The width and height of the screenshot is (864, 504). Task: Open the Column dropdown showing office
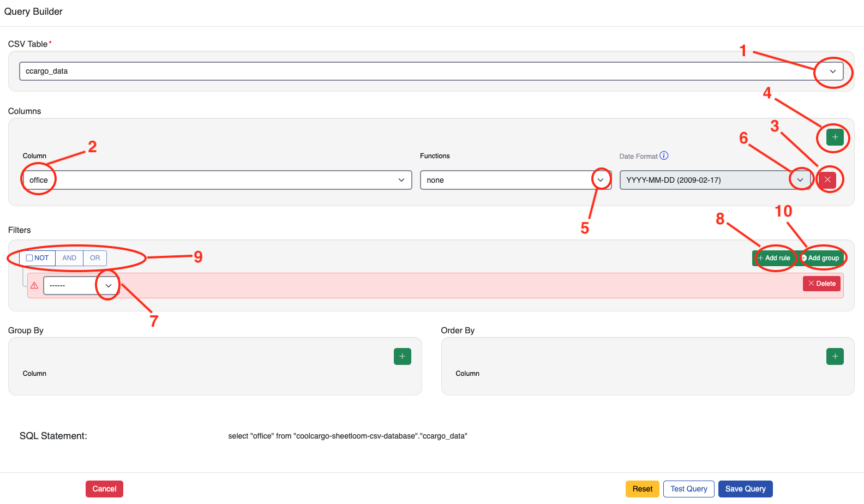217,180
